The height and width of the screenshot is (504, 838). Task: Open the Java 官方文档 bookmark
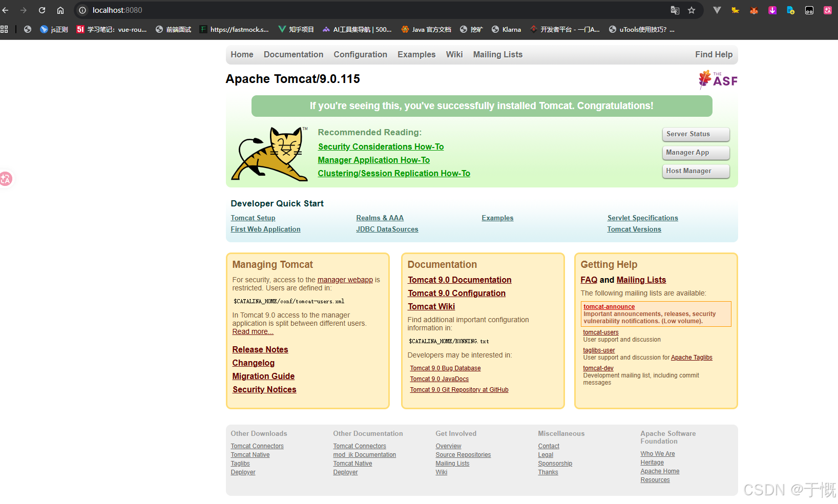click(426, 29)
